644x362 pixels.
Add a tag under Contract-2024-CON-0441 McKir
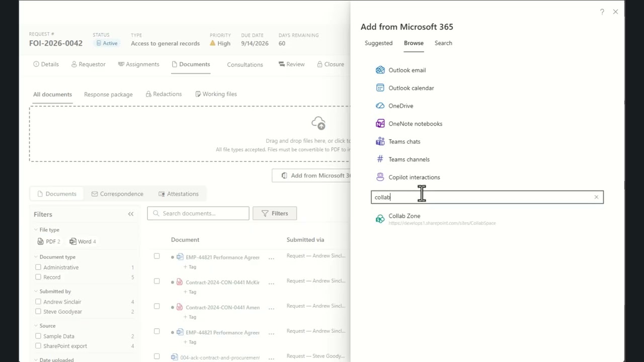(x=190, y=292)
